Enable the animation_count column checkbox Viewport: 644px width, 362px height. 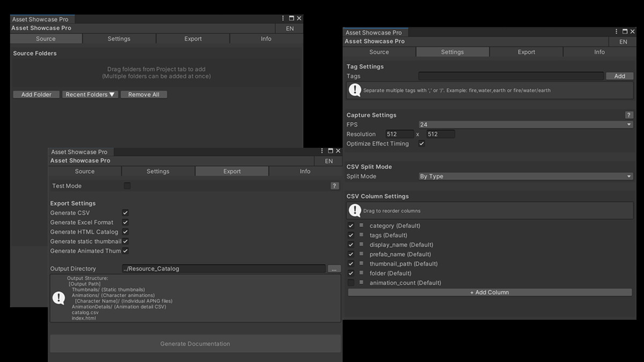tap(351, 283)
